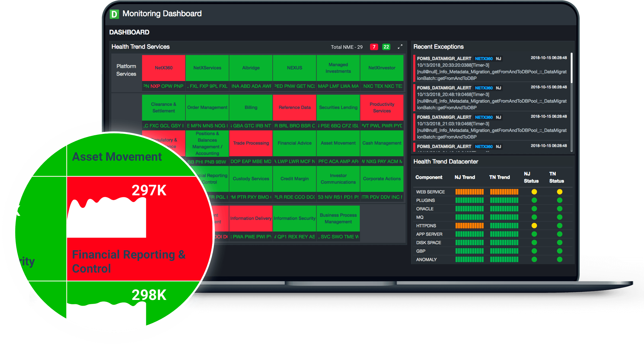Click the red NXP ticker code

[155, 86]
